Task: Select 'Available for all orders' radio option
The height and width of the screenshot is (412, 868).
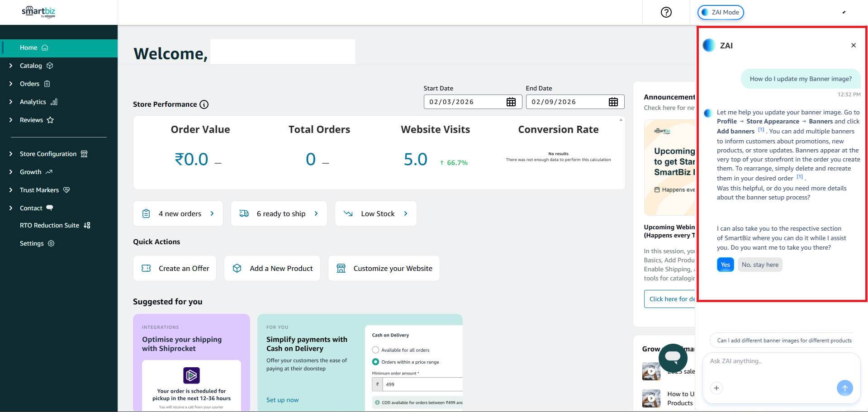Action: (x=375, y=350)
